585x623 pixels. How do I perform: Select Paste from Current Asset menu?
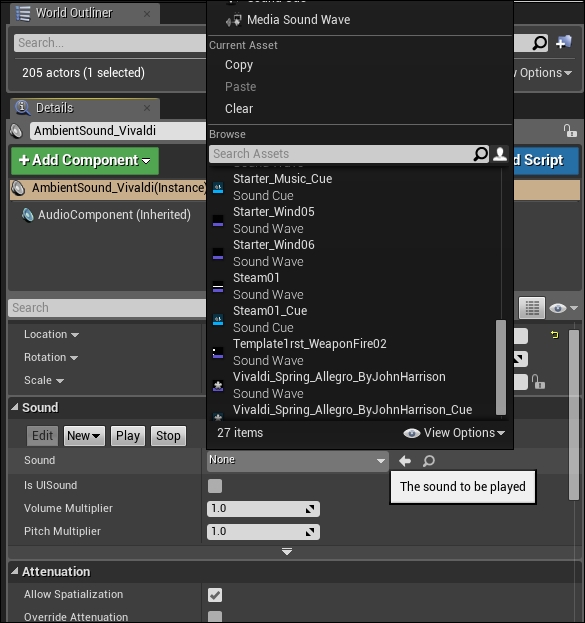click(240, 87)
